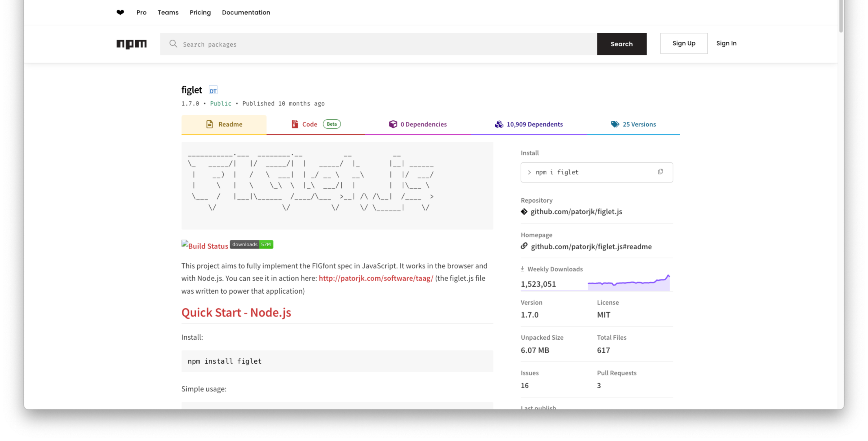Click the Beta pill on Code tab
Viewport: 868px width, 441px height.
click(x=332, y=124)
